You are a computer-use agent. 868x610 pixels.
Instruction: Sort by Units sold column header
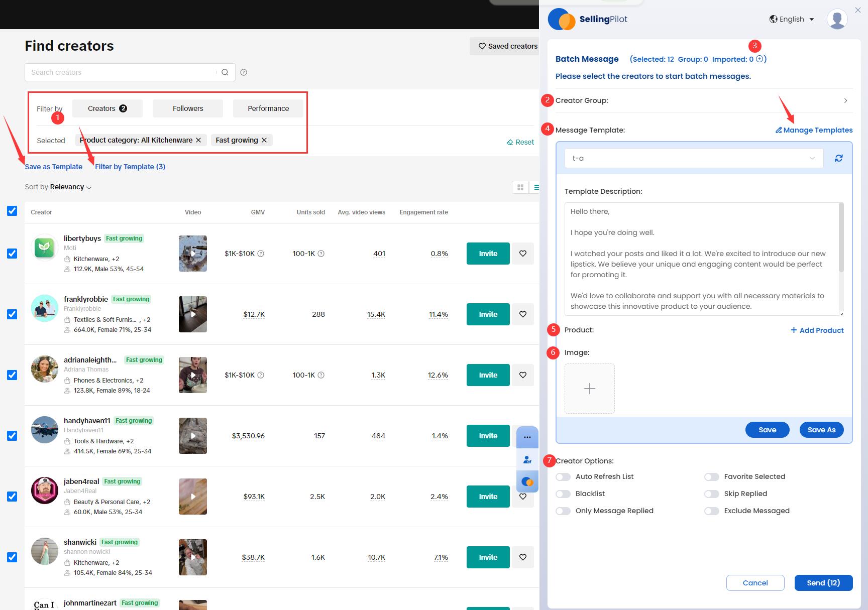[310, 212]
